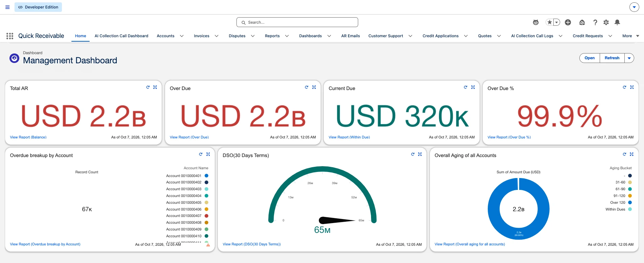Open the More navigation dropdown
Image resolution: width=644 pixels, height=263 pixels.
coord(631,36)
